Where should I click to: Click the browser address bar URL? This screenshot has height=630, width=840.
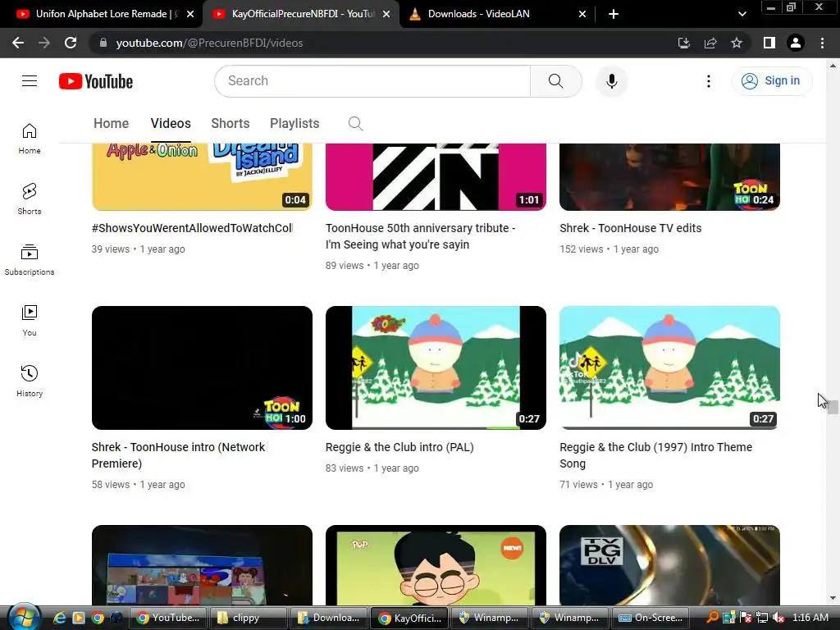pos(209,43)
